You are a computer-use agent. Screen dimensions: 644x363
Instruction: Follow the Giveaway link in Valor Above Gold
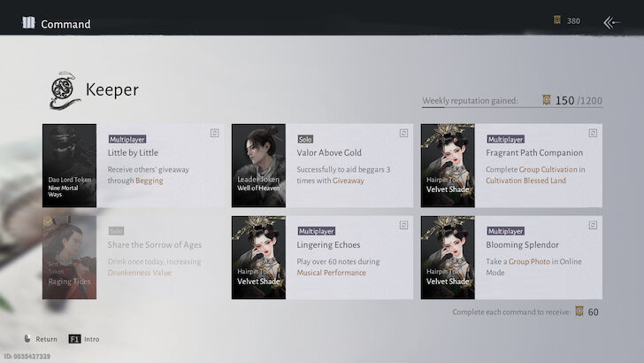pyautogui.click(x=348, y=181)
